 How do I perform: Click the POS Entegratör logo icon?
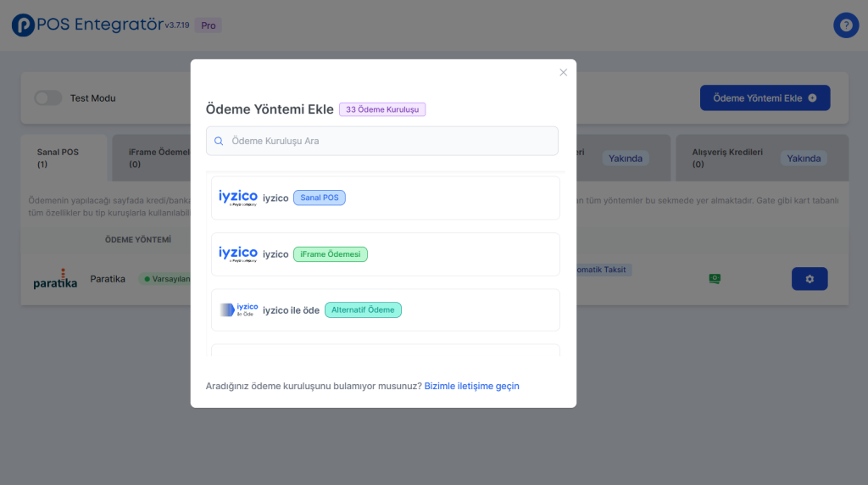pyautogui.click(x=23, y=25)
